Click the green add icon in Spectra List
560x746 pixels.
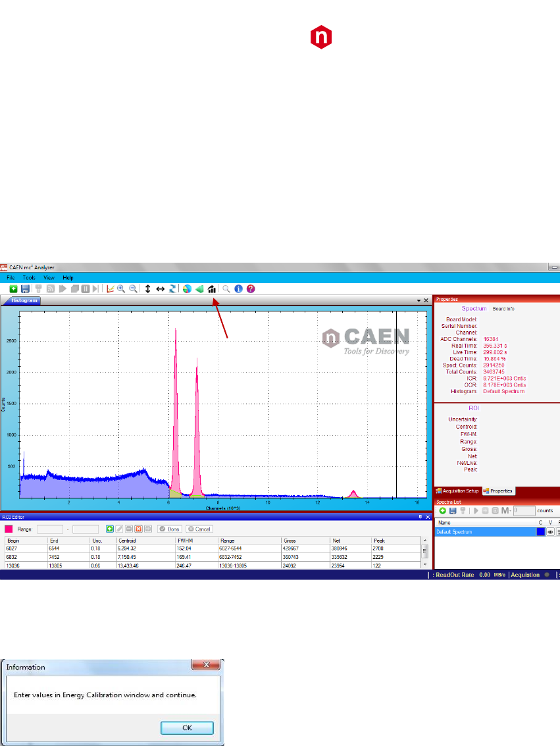(x=443, y=510)
